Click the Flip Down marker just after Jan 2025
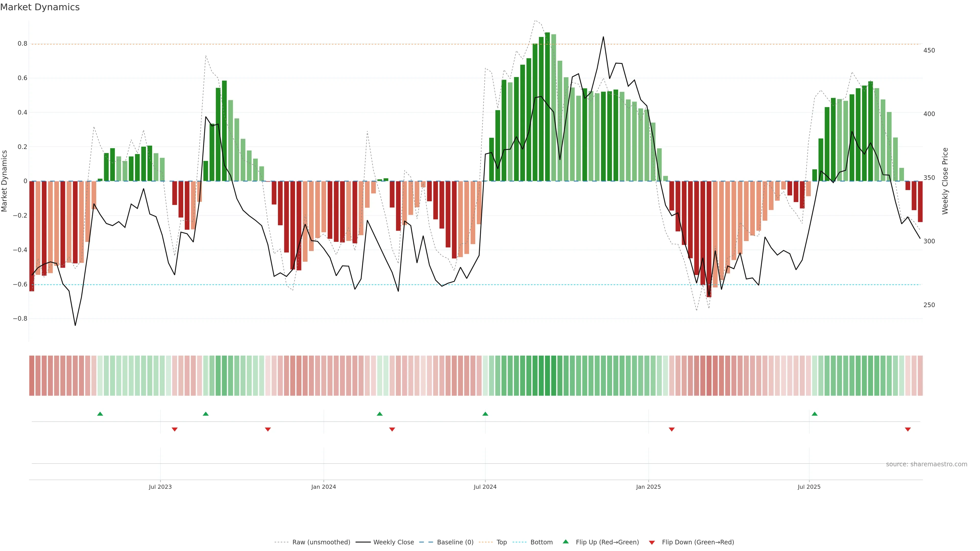 pos(671,429)
